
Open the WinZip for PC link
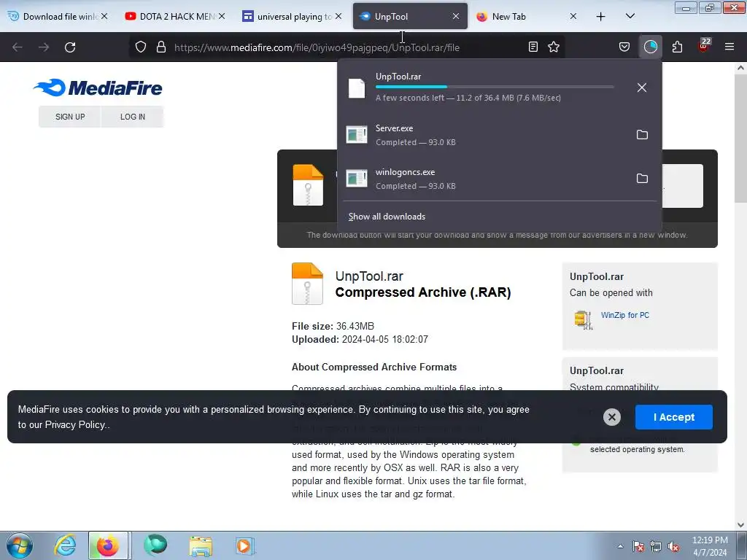624,315
